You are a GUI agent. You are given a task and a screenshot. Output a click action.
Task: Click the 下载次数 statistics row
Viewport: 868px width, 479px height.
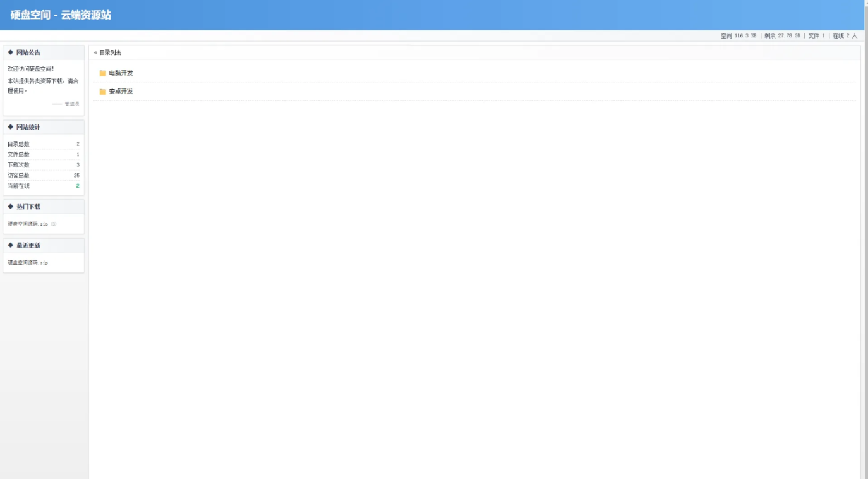click(44, 165)
